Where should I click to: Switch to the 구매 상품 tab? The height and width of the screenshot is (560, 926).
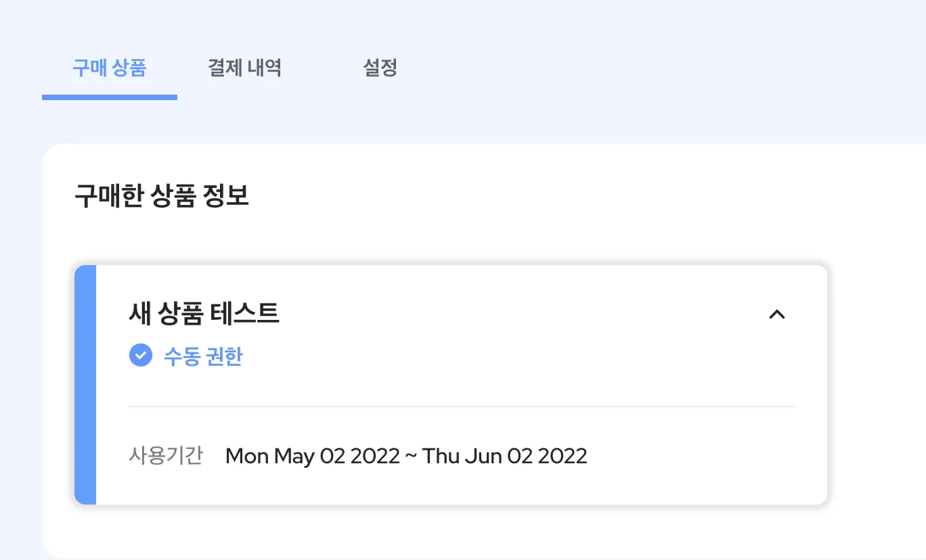click(x=109, y=68)
